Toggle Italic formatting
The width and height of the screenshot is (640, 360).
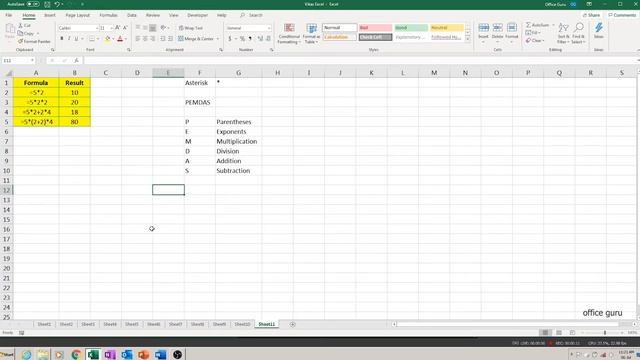click(69, 39)
